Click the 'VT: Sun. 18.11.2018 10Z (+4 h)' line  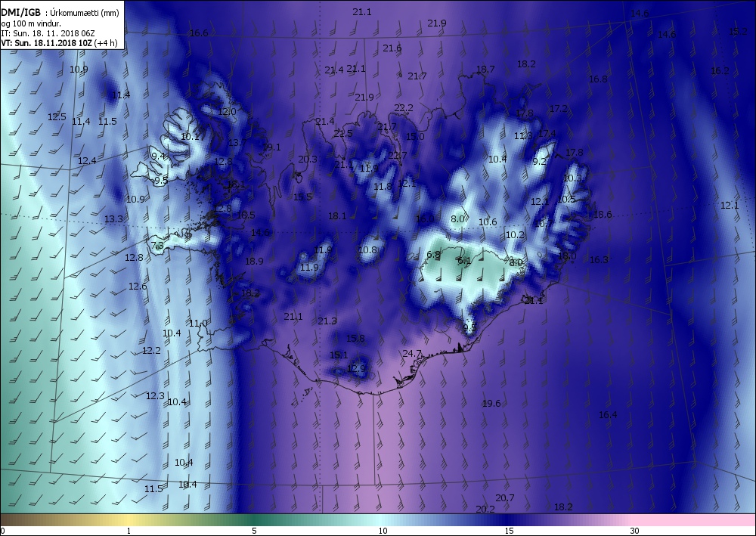point(59,42)
